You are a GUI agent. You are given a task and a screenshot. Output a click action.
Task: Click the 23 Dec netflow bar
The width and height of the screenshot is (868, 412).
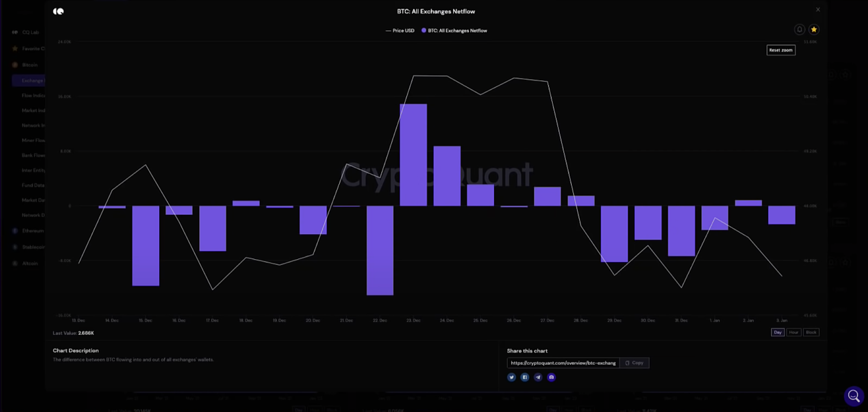pyautogui.click(x=413, y=155)
